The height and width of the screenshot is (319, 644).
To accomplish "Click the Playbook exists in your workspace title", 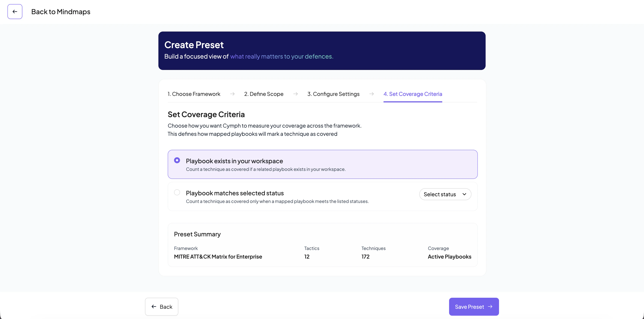I will click(x=234, y=161).
